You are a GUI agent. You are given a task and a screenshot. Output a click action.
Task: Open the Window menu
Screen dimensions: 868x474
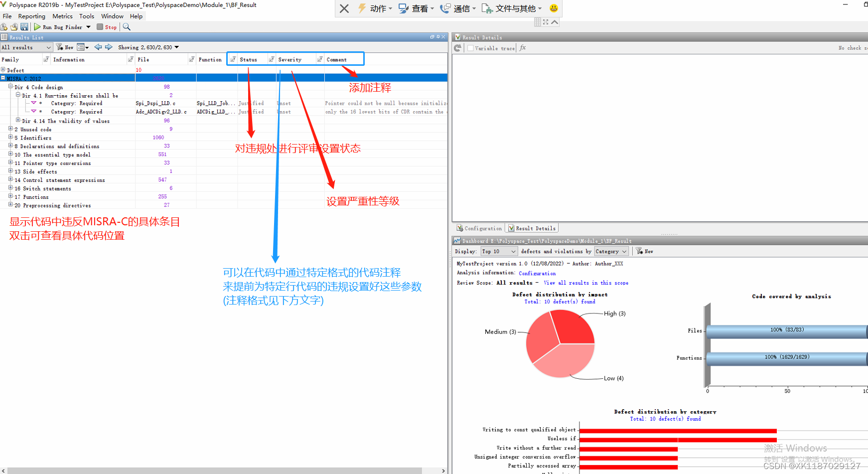tap(112, 16)
